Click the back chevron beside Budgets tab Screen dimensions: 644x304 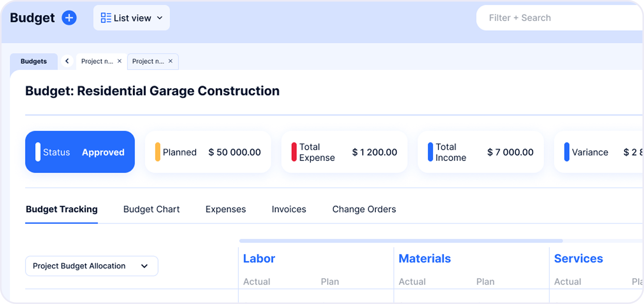pyautogui.click(x=67, y=61)
